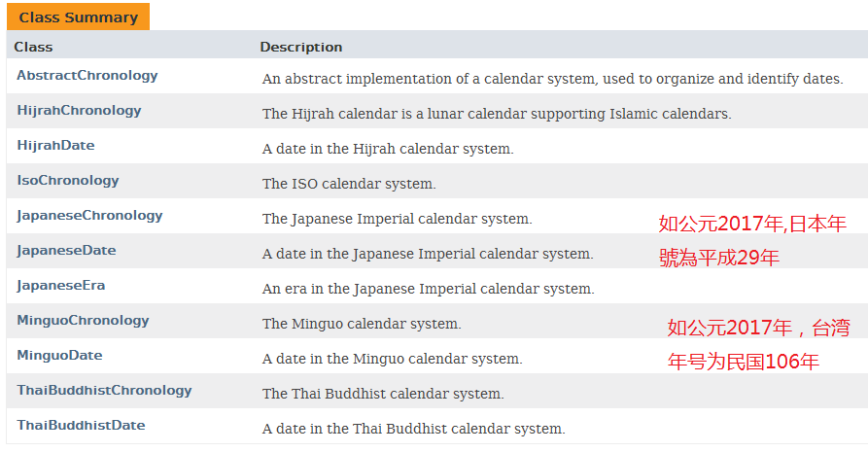Screen dimensions: 868x452
Task: Go to JapaneseChronology class
Action: click(89, 216)
